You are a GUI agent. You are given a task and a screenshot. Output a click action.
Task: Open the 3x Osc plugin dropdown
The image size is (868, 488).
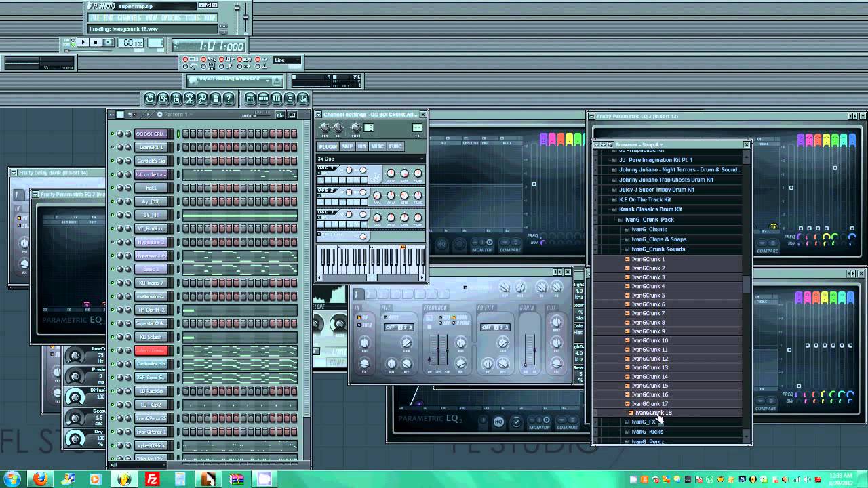(370, 159)
